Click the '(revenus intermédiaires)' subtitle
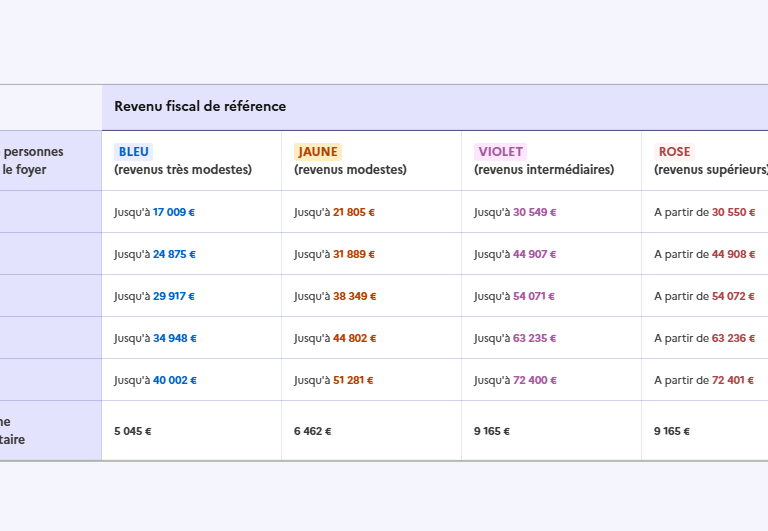 tap(544, 170)
